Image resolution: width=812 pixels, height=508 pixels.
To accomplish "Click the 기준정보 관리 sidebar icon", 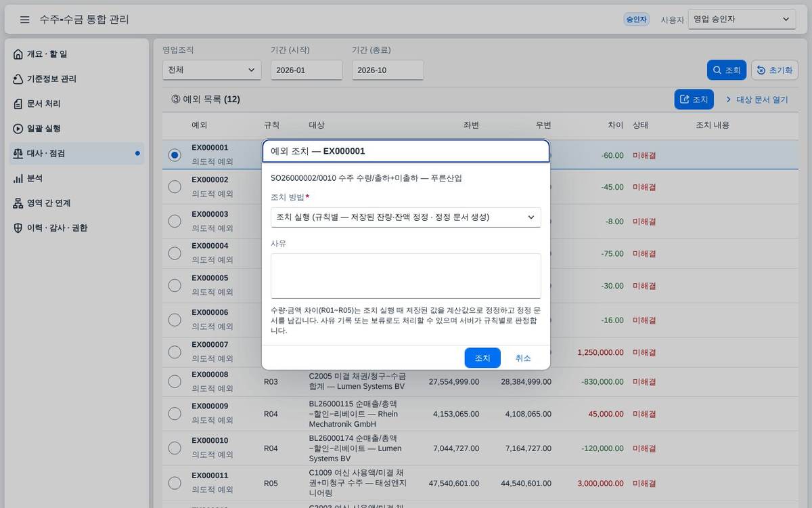I will click(x=18, y=79).
